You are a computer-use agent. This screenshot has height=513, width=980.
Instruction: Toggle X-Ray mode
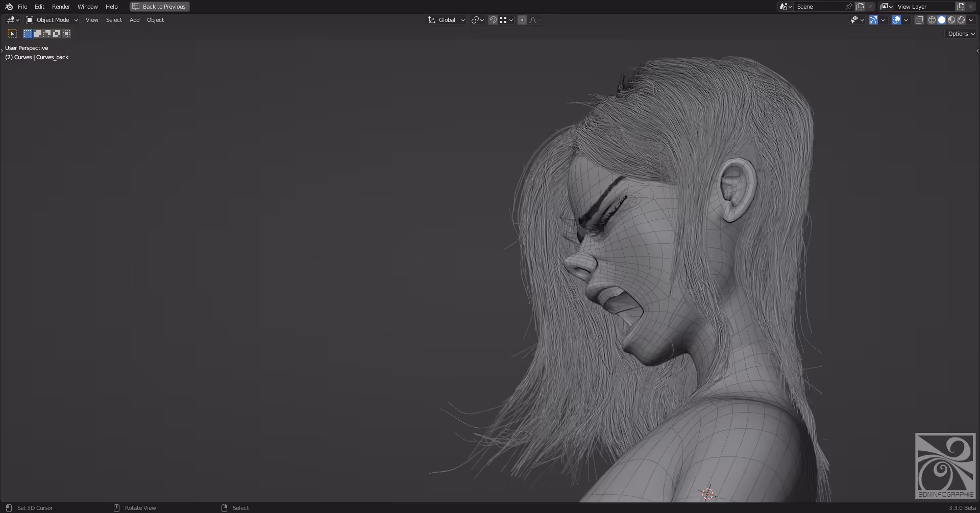pyautogui.click(x=919, y=20)
